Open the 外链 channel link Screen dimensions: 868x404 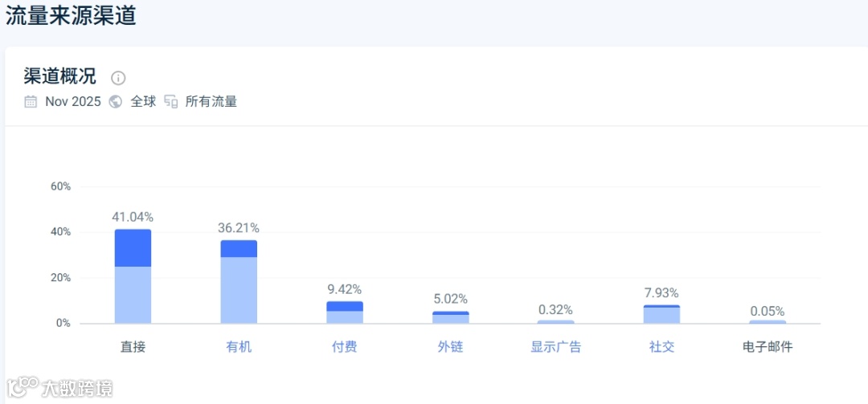(x=450, y=348)
